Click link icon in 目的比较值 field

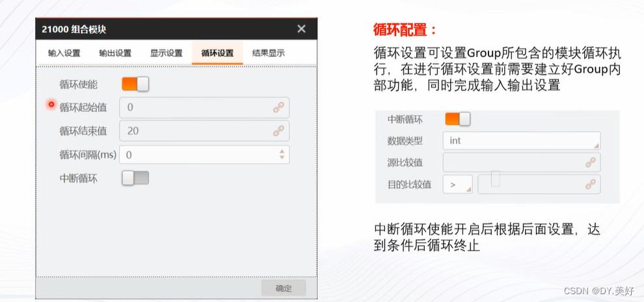590,184
